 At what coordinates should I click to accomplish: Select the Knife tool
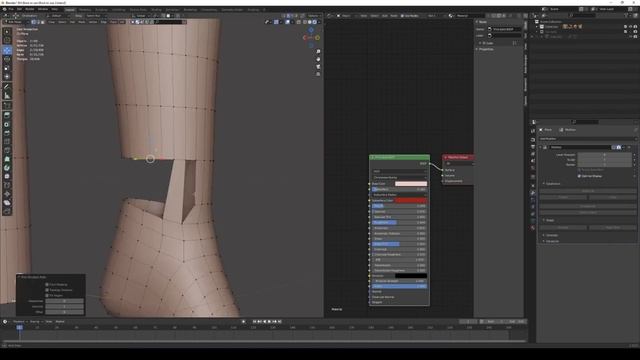(x=7, y=150)
